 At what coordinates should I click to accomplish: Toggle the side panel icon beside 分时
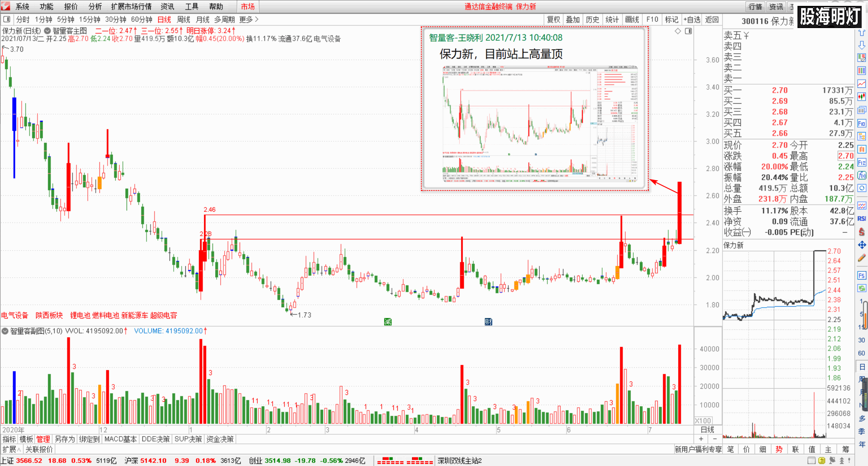[x=7, y=19]
